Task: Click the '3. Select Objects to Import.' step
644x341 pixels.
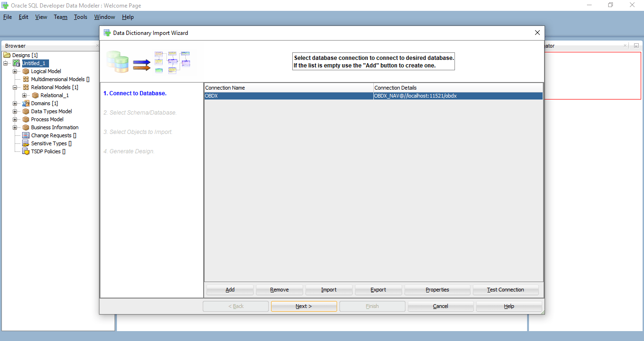Action: [138, 132]
